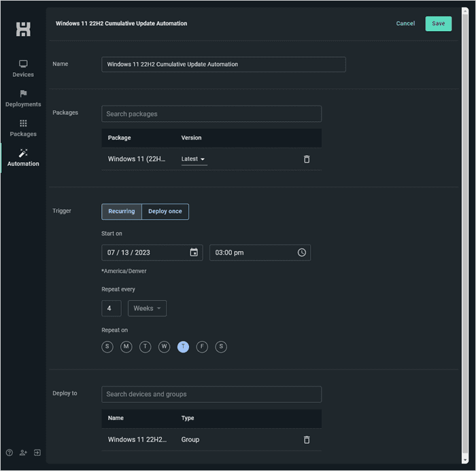
Task: Click the scrollbar down arrow
Action: [464, 459]
